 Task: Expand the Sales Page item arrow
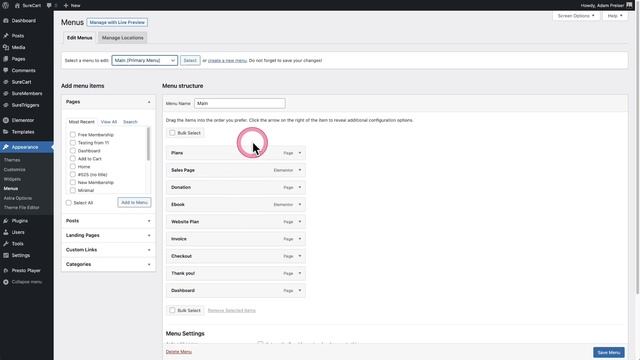click(x=300, y=170)
